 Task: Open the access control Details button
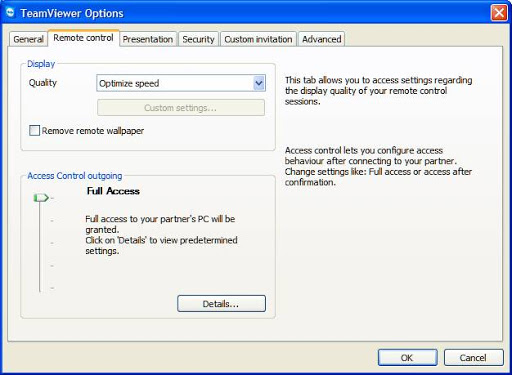(x=221, y=304)
